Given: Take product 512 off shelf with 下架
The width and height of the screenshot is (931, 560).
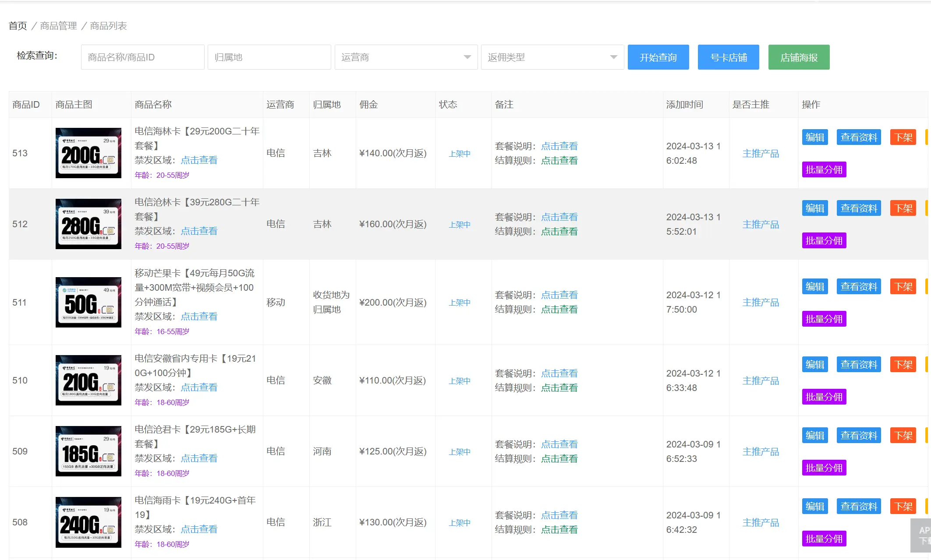Looking at the screenshot, I should pos(903,208).
